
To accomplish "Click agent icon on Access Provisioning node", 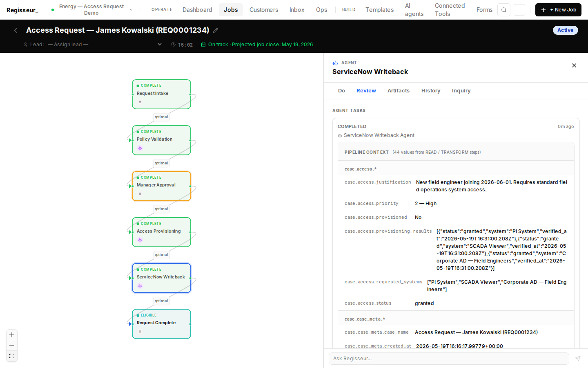I will 140,240.
